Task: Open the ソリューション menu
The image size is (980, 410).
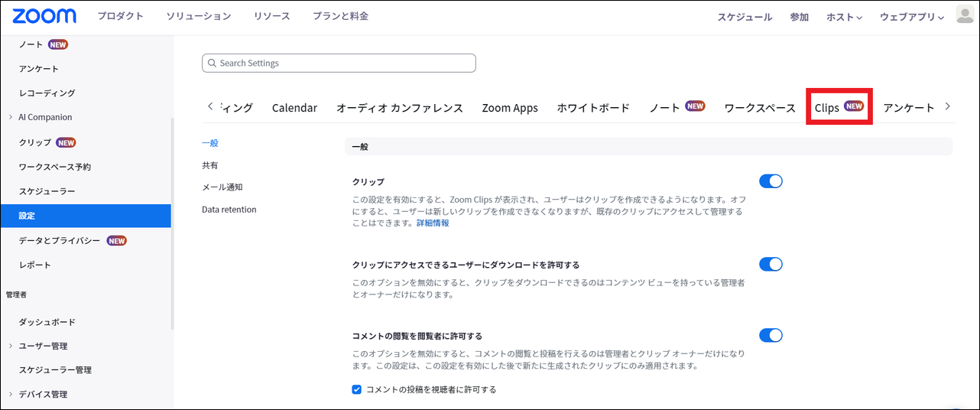Action: pos(199,16)
